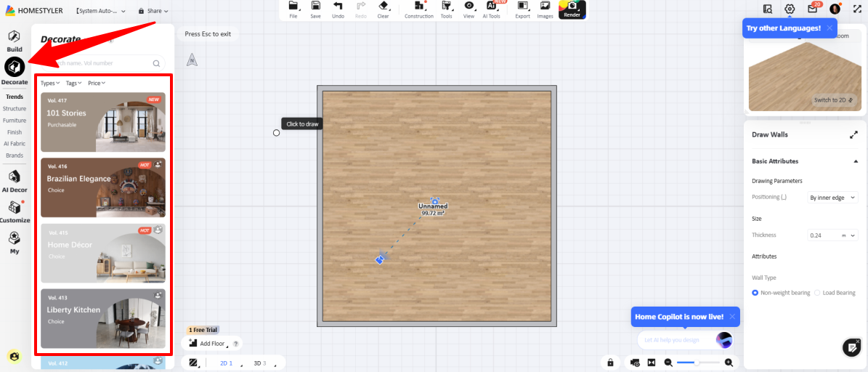Click the north compass indicator
The width and height of the screenshot is (868, 372).
(x=192, y=60)
